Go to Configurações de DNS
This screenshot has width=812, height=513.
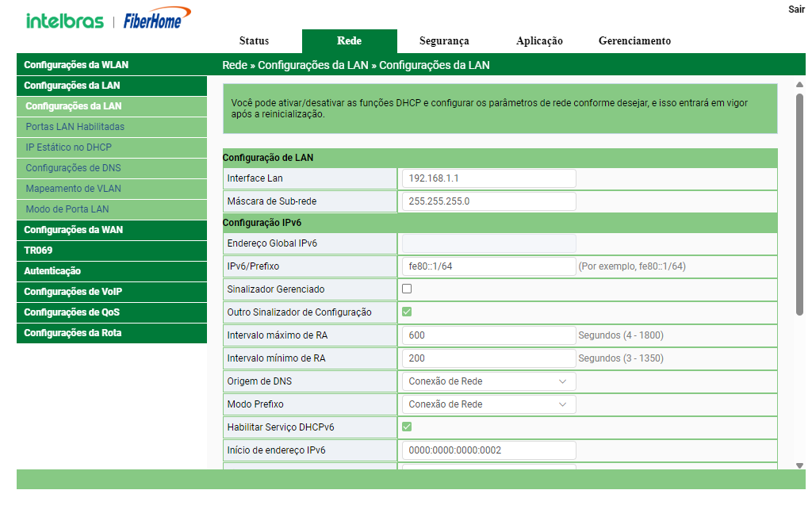coord(112,168)
